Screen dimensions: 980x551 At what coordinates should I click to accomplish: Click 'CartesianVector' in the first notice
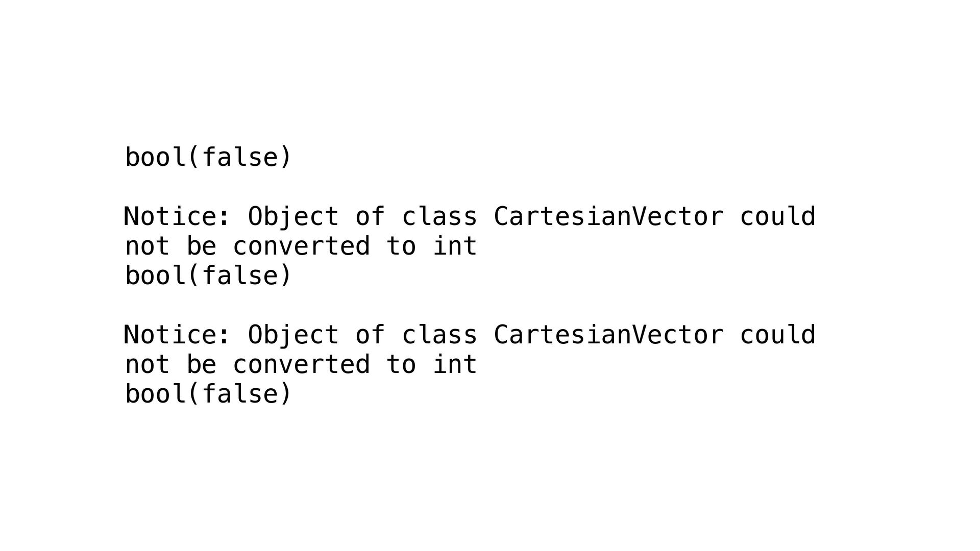(x=608, y=216)
